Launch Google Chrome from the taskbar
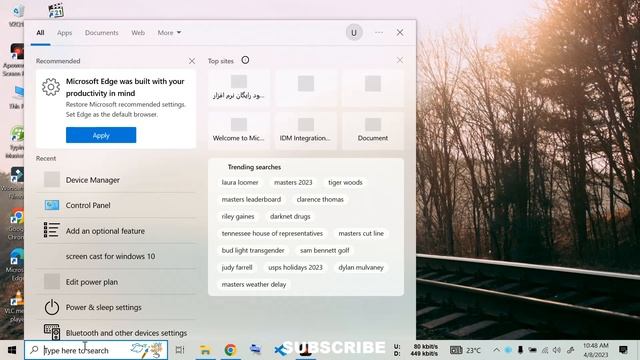 coord(230,350)
